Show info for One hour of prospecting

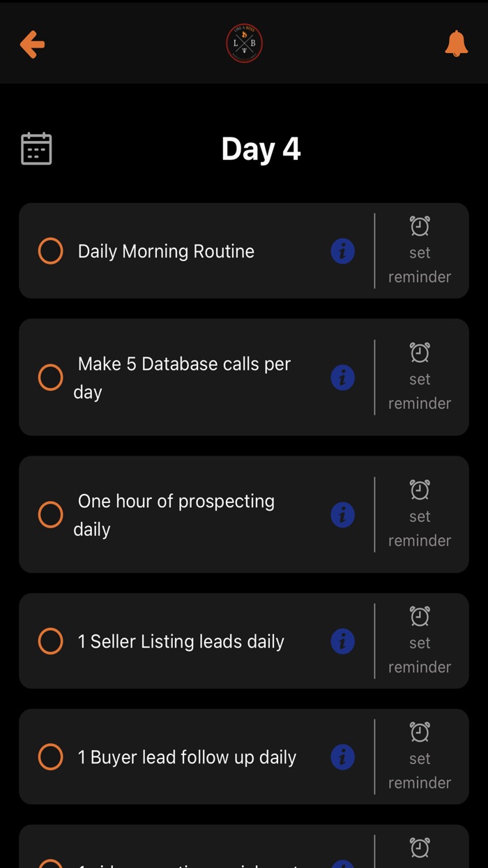click(342, 515)
